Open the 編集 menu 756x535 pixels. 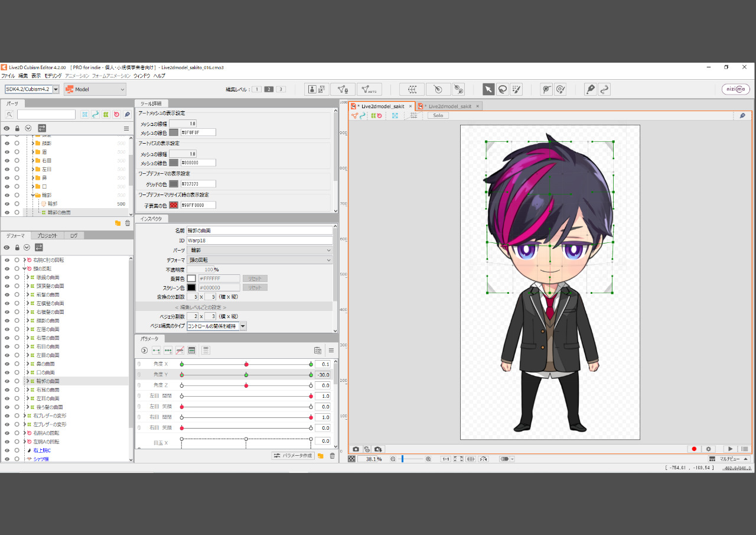tap(23, 76)
